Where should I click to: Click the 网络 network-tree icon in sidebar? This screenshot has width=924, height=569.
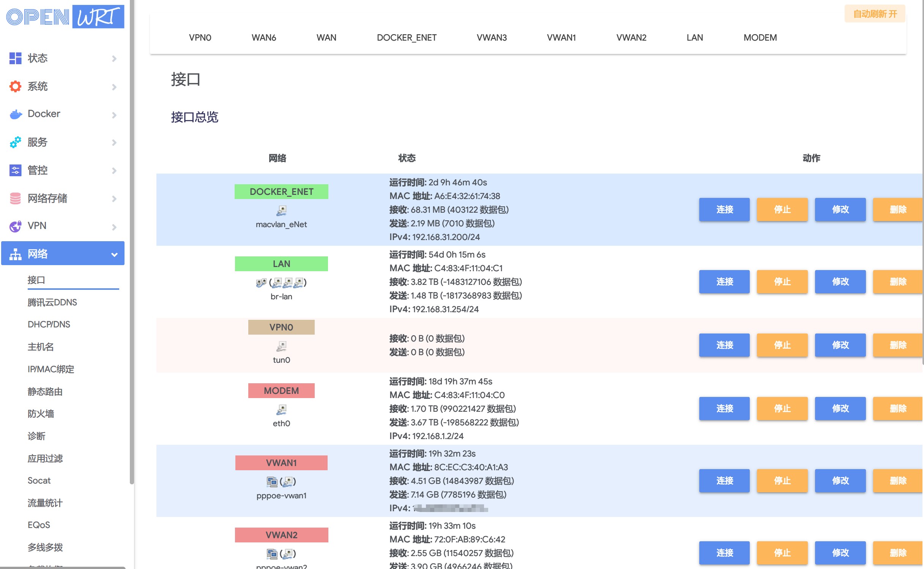coord(15,253)
